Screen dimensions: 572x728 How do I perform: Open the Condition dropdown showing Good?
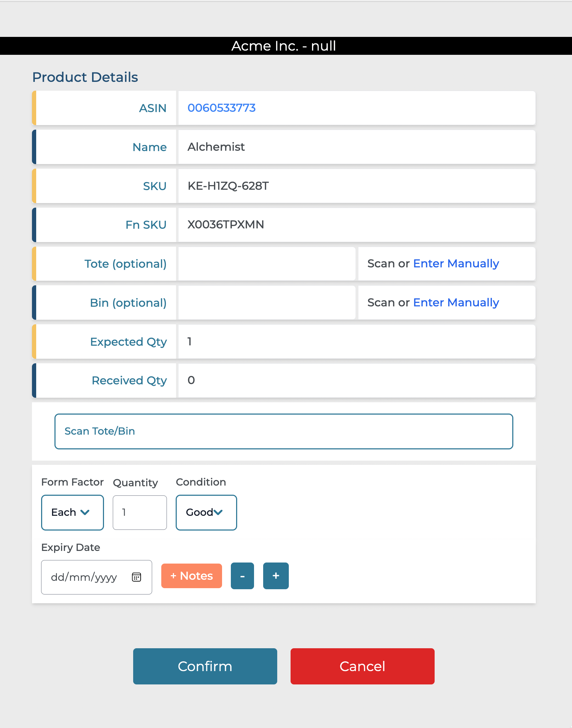[206, 512]
